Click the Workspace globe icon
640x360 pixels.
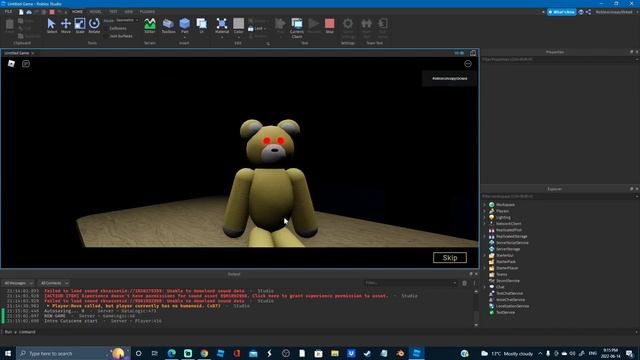[491, 204]
